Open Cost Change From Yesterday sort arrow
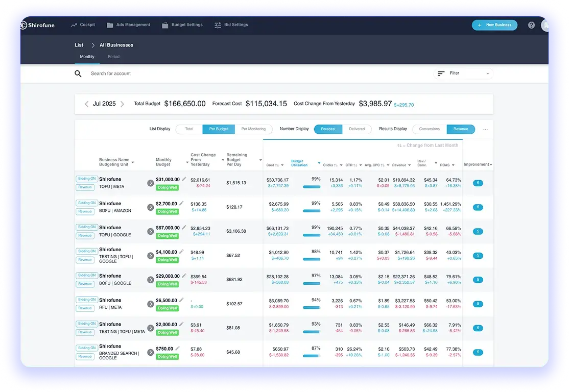 click(x=223, y=160)
